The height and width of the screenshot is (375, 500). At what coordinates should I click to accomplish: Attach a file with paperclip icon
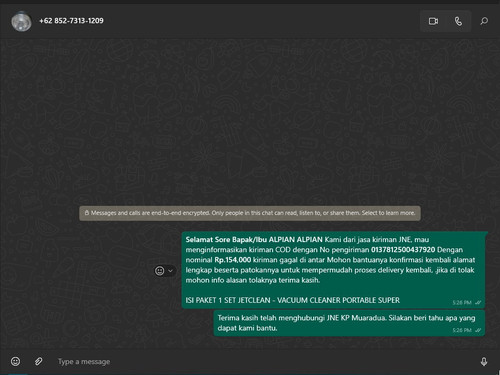(39, 361)
